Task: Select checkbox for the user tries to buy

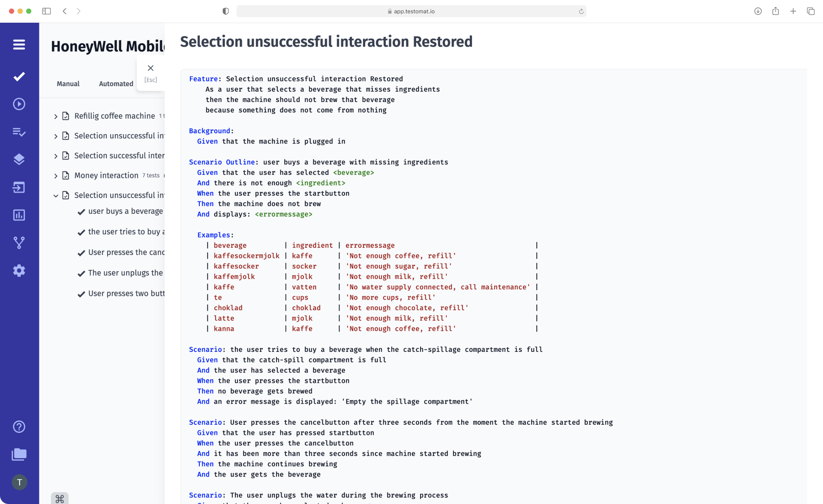Action: (x=81, y=231)
